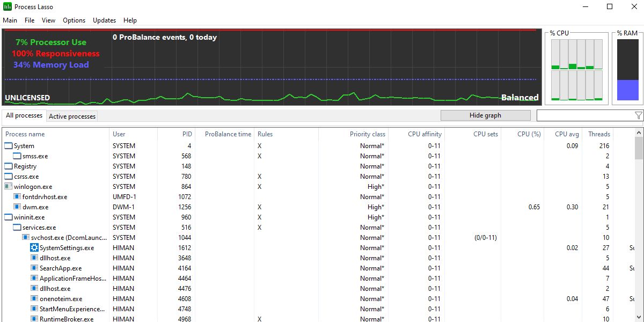
Task: Open the Main menu
Action: [x=10, y=20]
